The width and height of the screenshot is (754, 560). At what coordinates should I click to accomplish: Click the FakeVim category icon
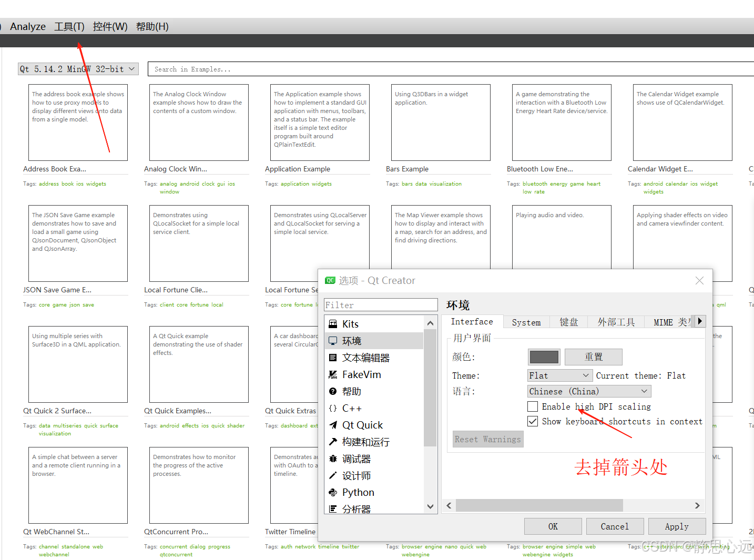point(333,374)
